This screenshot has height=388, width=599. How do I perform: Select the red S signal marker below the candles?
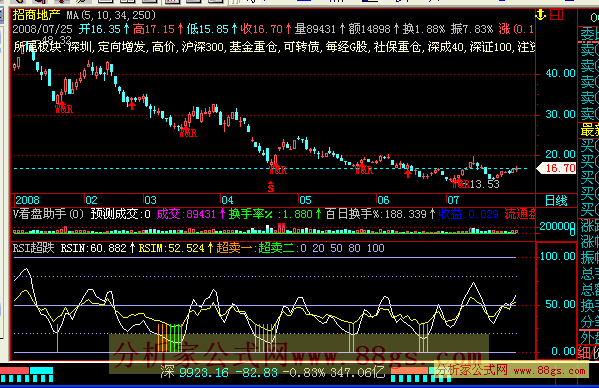pos(271,187)
